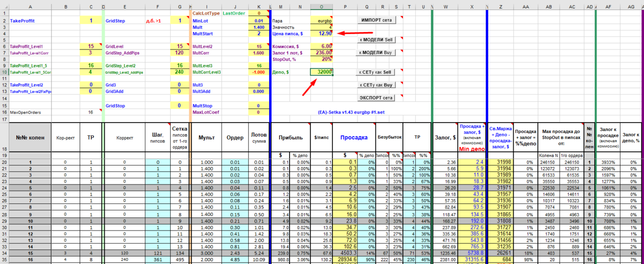Click the Залог value 2381.00 cell
The width and height of the screenshot is (644, 264).
(x=445, y=259)
